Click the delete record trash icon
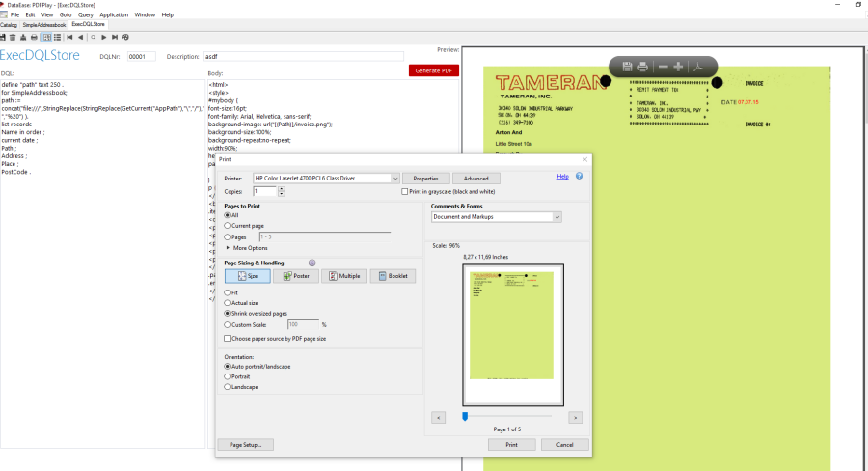 [x=13, y=37]
